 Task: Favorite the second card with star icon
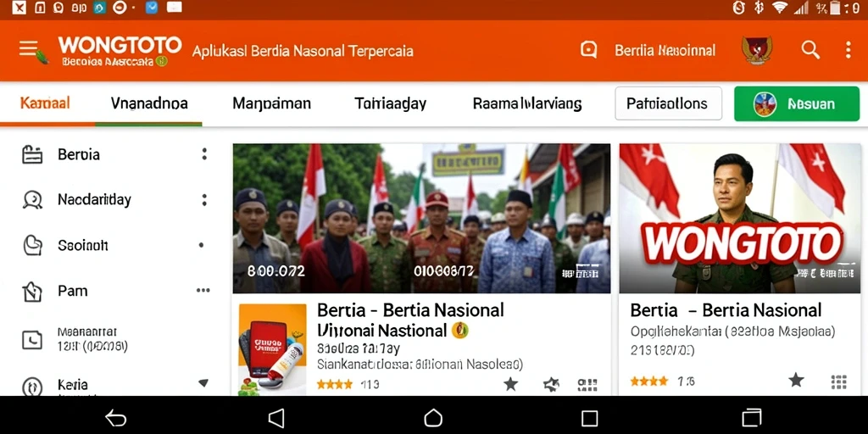pyautogui.click(x=796, y=380)
